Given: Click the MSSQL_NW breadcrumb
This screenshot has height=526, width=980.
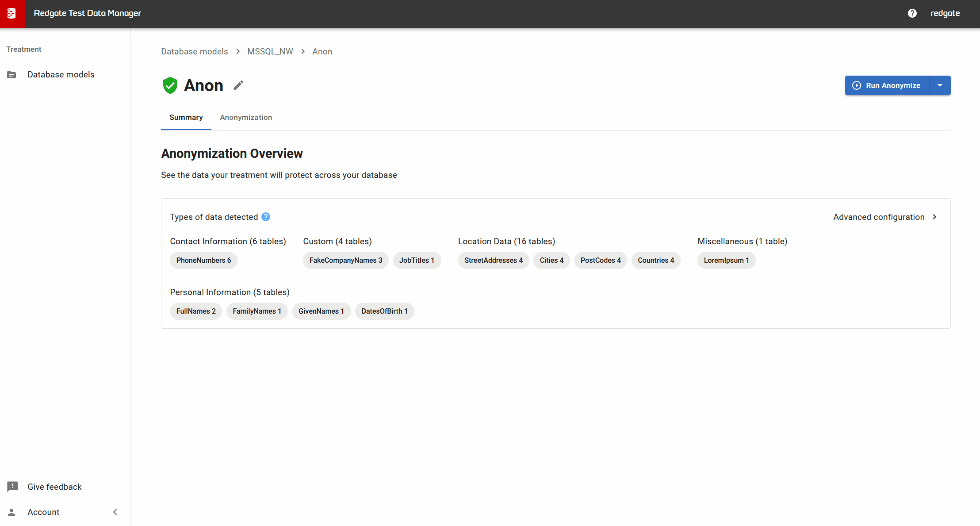Looking at the screenshot, I should point(270,51).
